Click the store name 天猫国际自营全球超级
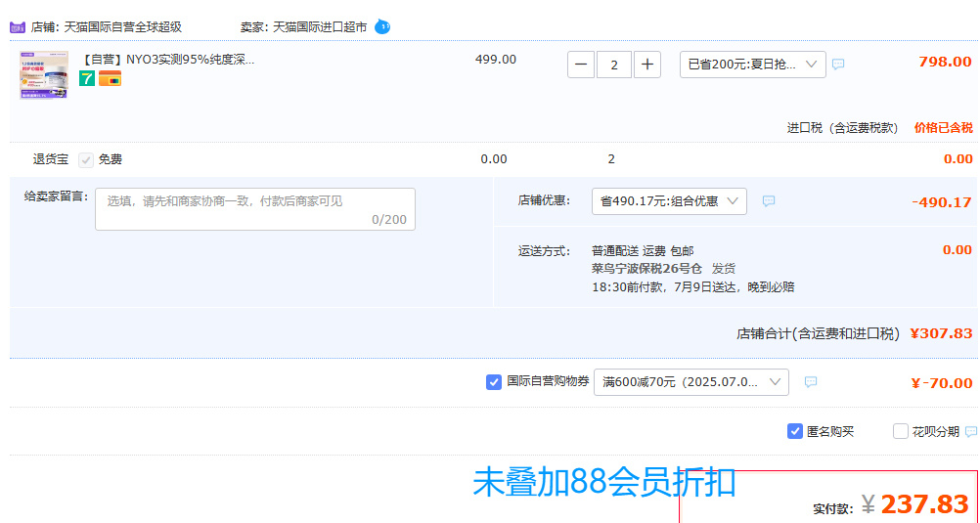 pos(123,27)
